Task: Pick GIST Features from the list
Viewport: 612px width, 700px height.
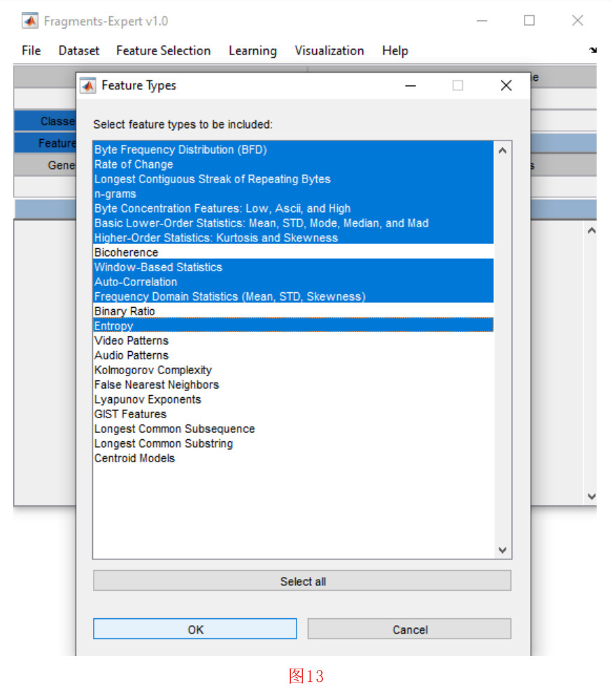Action: 131,414
